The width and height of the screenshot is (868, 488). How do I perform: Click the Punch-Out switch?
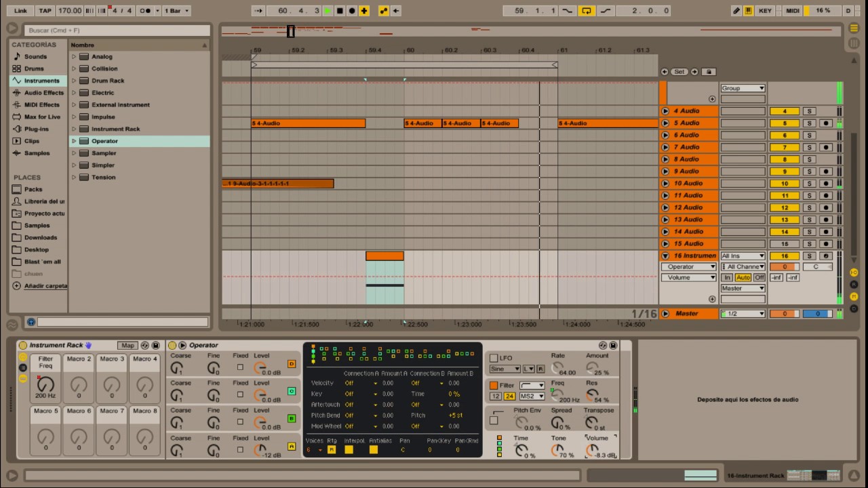606,11
